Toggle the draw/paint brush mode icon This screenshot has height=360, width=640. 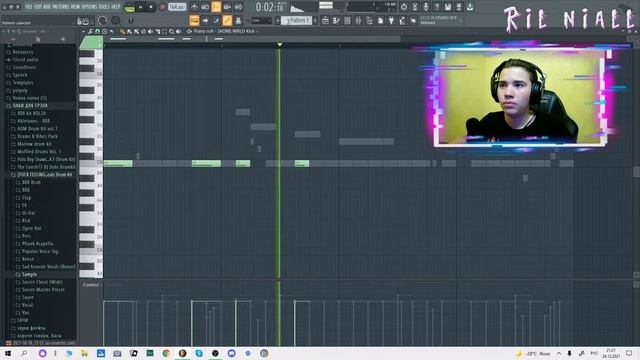tap(216, 20)
